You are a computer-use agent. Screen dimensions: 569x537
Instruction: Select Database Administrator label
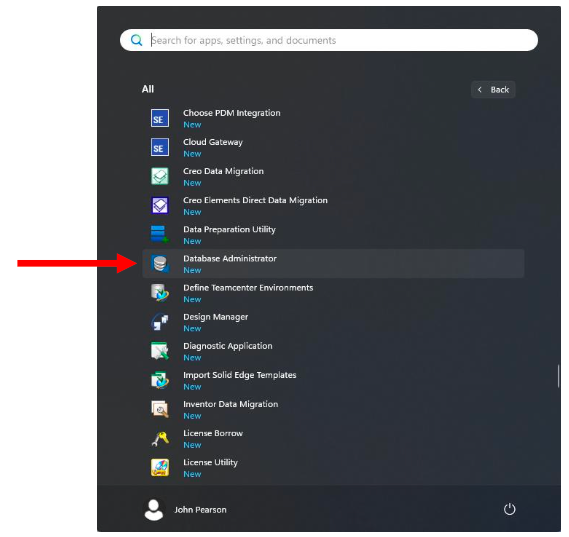tap(230, 258)
